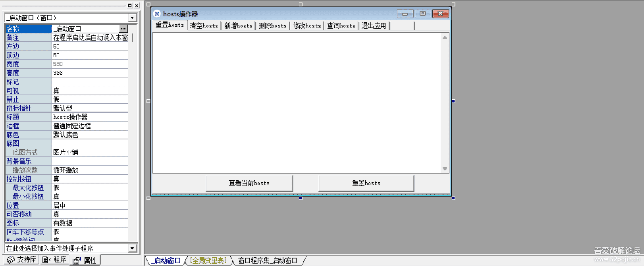Click the hosts操作器 title bar icon
The image size is (644, 266).
tap(157, 13)
